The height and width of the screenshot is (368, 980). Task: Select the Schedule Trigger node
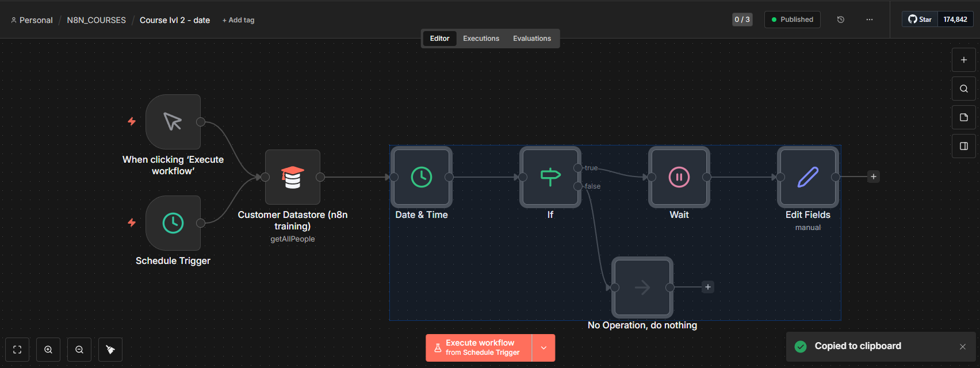tap(173, 223)
